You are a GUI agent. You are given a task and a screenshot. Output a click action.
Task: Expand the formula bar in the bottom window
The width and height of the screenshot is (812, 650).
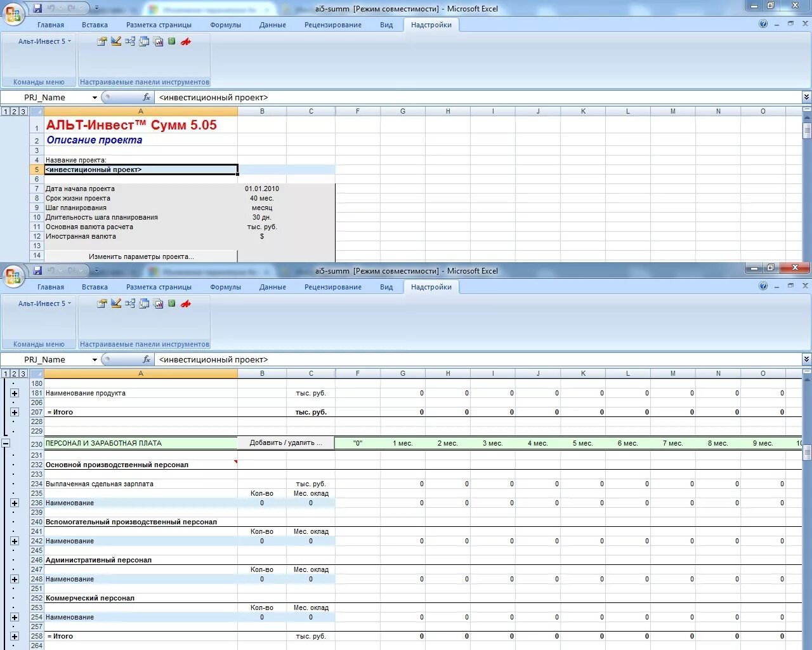click(x=806, y=359)
